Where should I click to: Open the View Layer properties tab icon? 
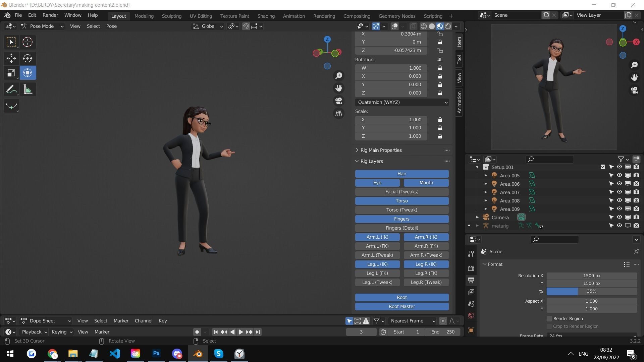(471, 292)
